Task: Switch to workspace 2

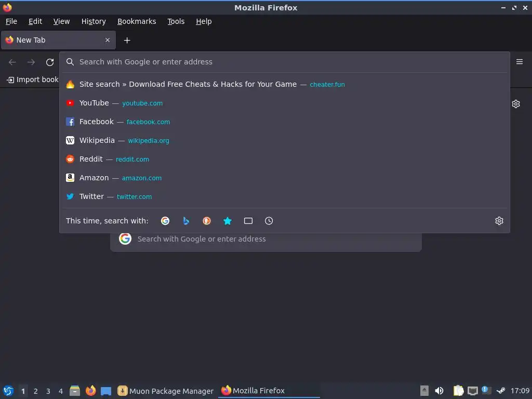Action: coord(36,391)
